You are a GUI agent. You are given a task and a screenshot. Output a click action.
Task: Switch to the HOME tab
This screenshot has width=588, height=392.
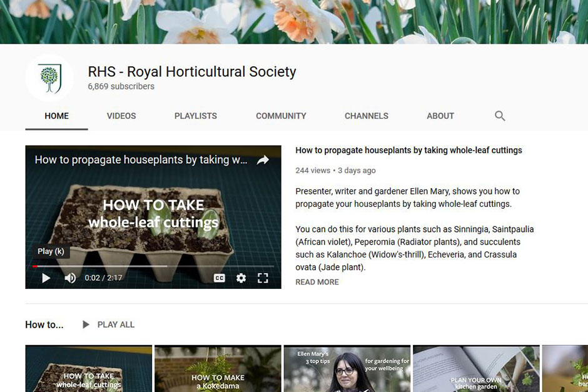point(57,116)
